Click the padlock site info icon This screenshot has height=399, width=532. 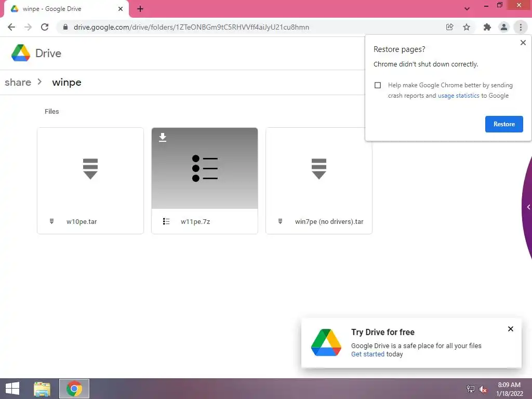click(65, 27)
